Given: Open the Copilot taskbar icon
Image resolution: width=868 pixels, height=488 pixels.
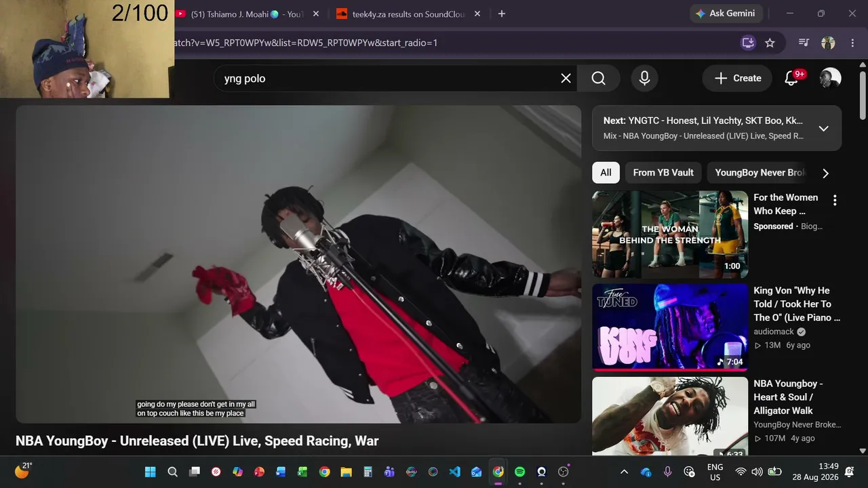Looking at the screenshot, I should (x=238, y=472).
